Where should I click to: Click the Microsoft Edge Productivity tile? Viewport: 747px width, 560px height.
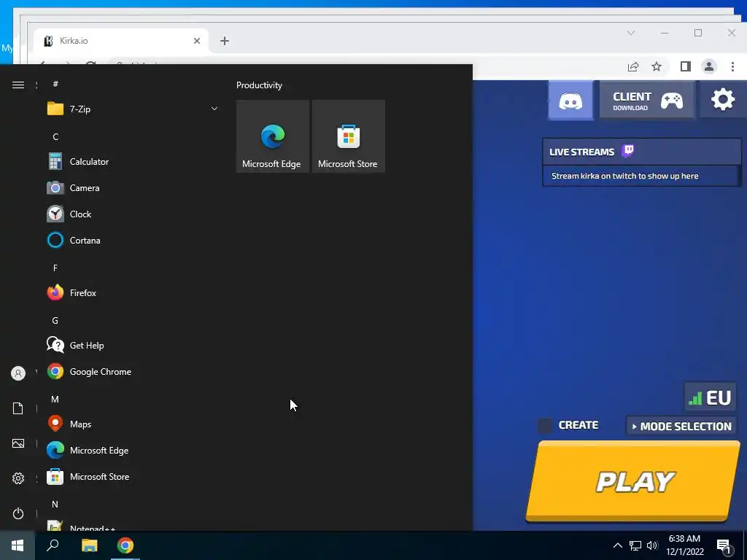273,136
